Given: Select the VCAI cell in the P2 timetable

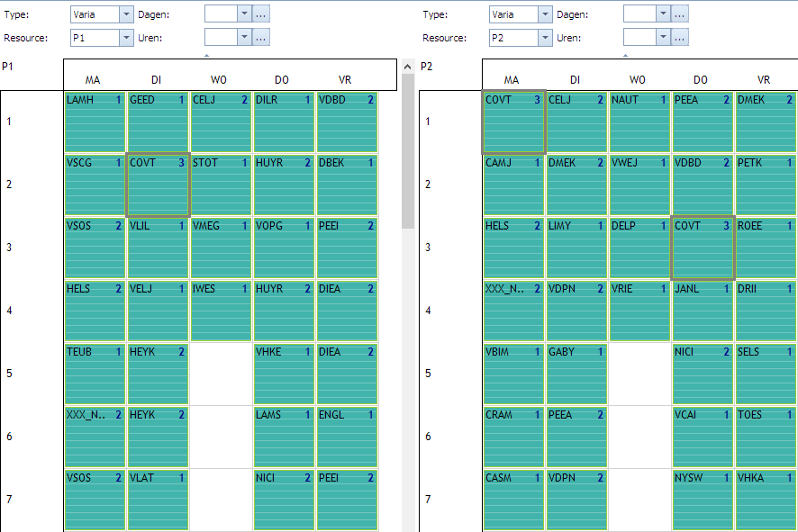Looking at the screenshot, I should [x=703, y=437].
